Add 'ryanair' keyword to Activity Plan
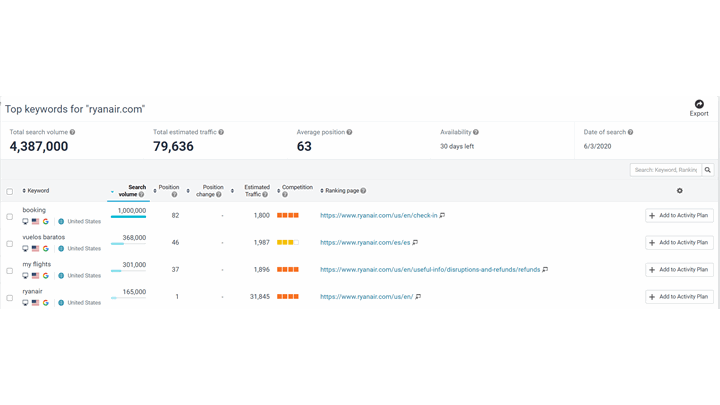 click(x=679, y=296)
